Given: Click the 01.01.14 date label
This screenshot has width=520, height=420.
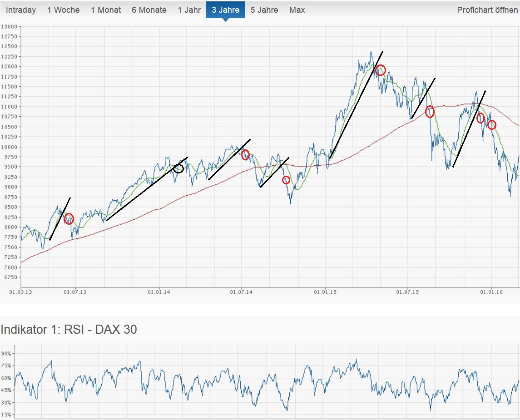Looking at the screenshot, I should [x=159, y=292].
